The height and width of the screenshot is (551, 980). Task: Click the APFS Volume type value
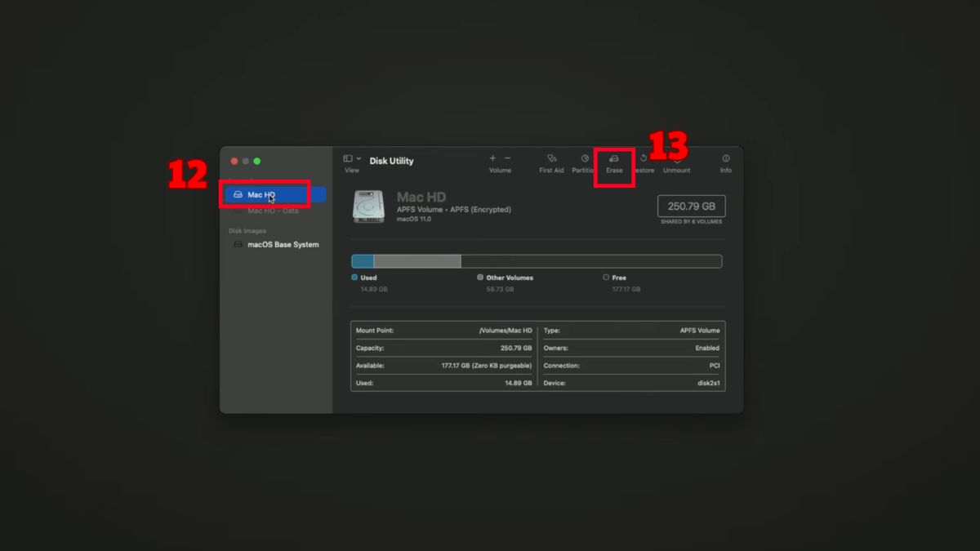pyautogui.click(x=700, y=331)
